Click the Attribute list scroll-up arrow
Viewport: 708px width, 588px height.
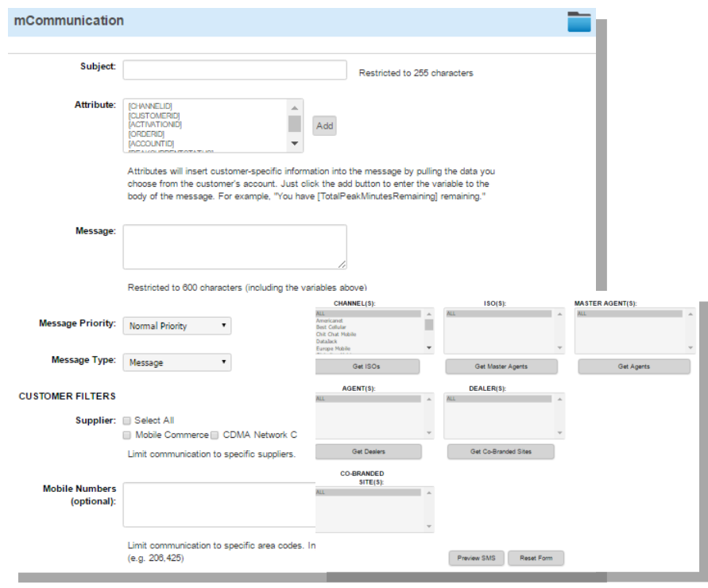pyautogui.click(x=294, y=107)
